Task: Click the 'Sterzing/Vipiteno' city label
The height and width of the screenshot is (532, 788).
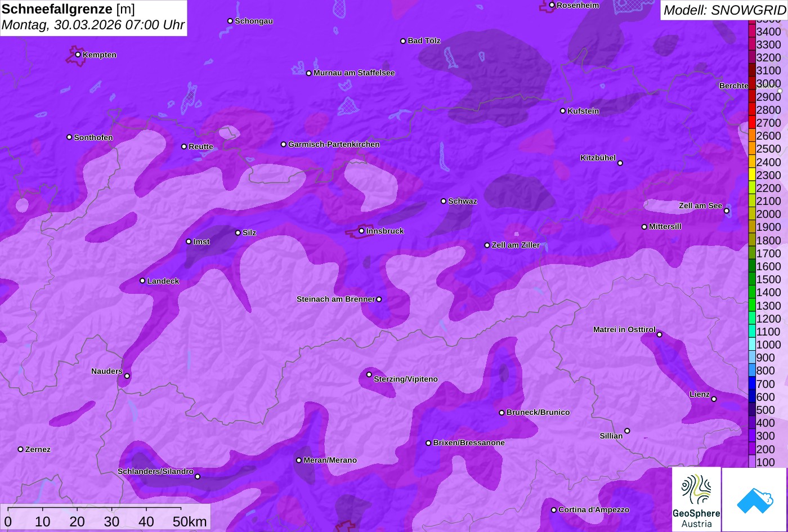Action: 406,379
